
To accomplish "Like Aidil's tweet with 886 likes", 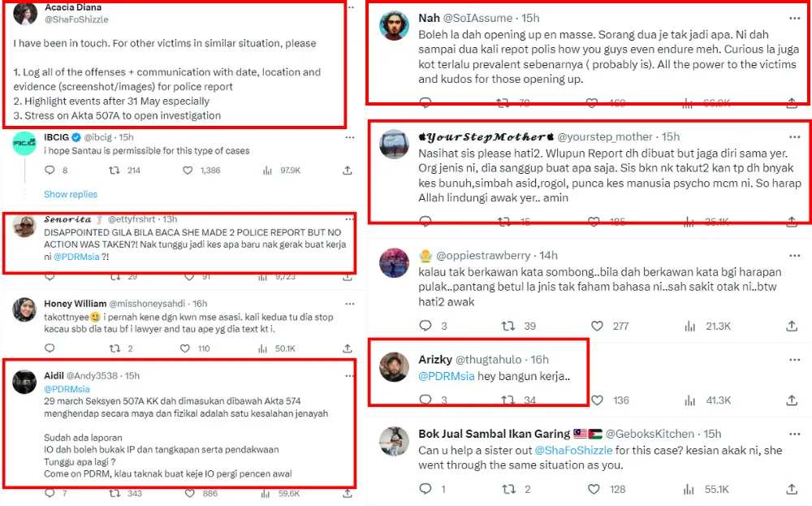I will (x=188, y=493).
